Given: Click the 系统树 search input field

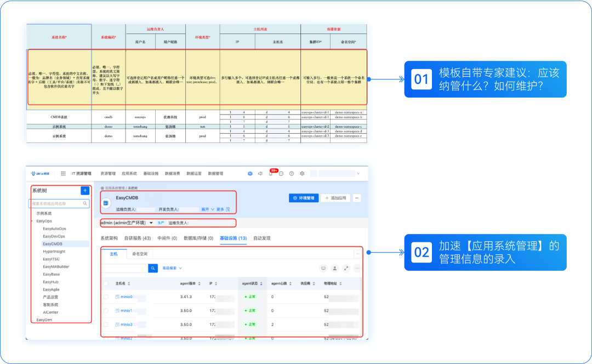Looking at the screenshot, I should tap(59, 203).
